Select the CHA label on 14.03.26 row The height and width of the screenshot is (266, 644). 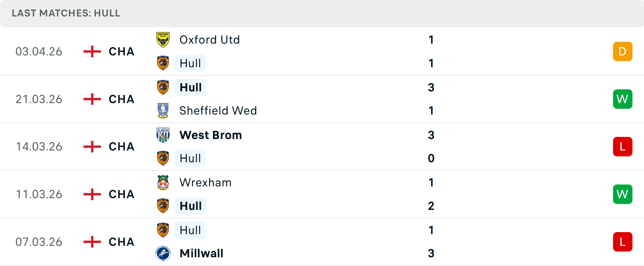pos(121,146)
